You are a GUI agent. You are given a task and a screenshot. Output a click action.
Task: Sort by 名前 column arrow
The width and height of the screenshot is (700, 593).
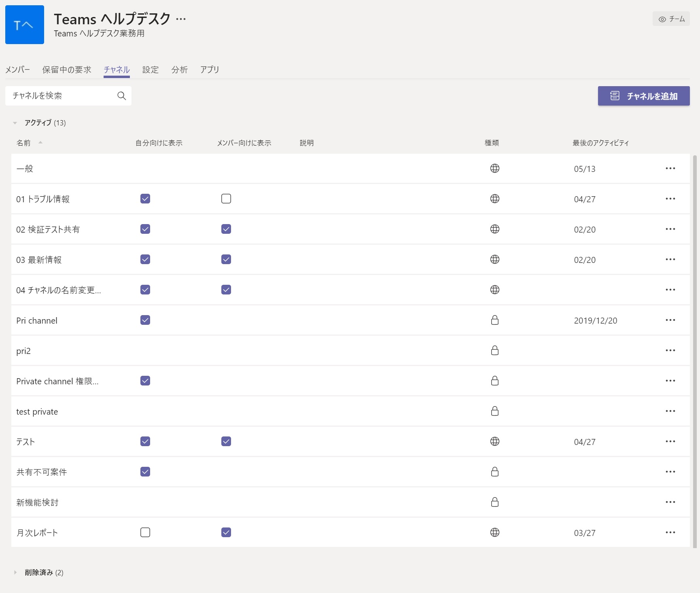[40, 142]
